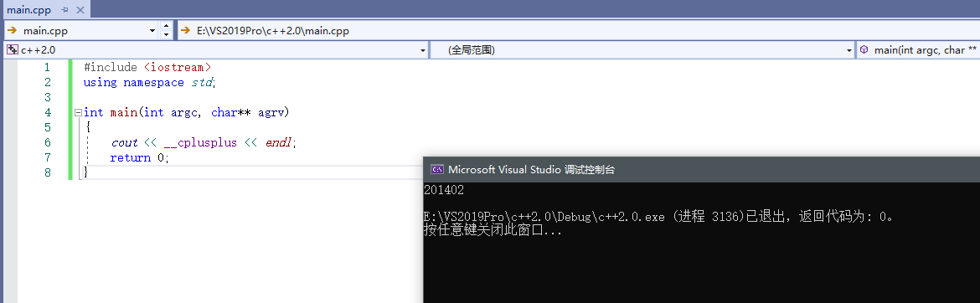The image size is (980, 303).
Task: Click the down arrow of the file selector stepper
Action: (x=166, y=34)
